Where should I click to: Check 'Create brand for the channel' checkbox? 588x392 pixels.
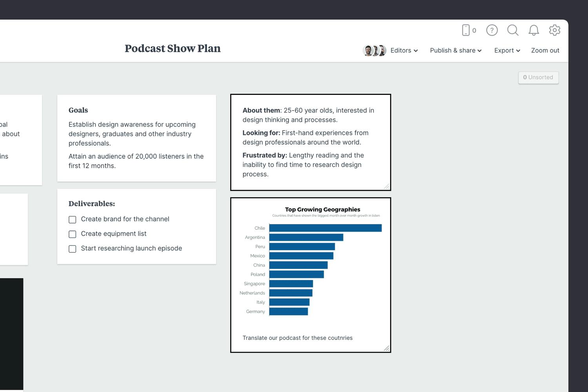coord(73,220)
